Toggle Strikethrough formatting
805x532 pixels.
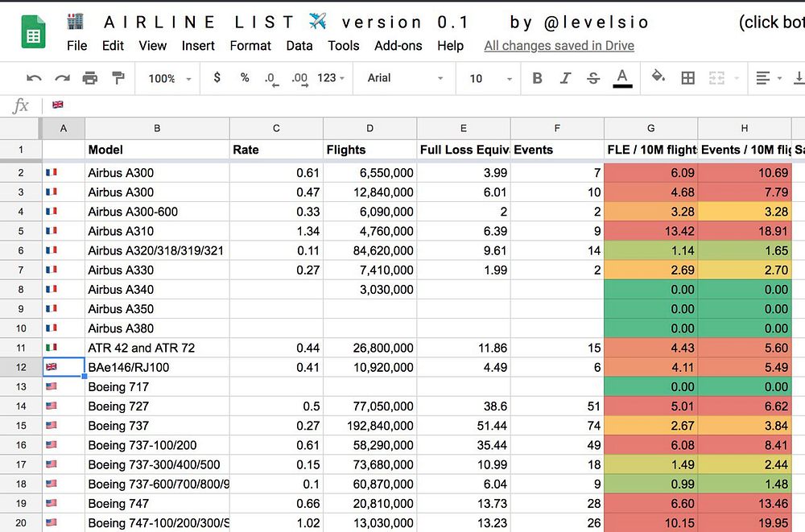[593, 78]
